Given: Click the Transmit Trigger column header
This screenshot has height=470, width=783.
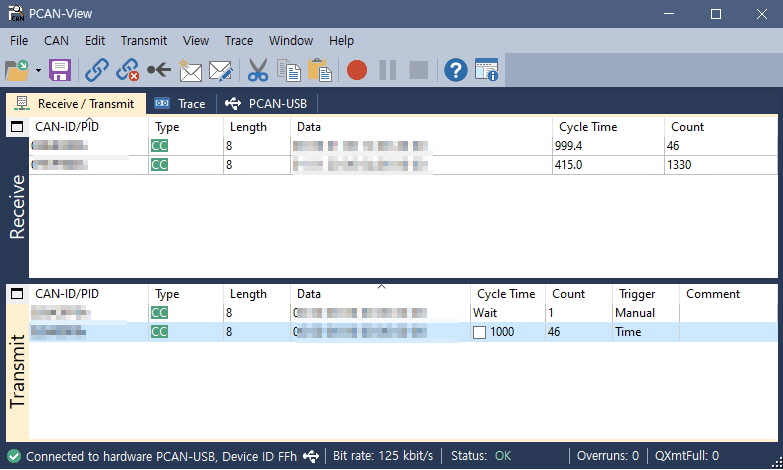Looking at the screenshot, I should pos(646,294).
